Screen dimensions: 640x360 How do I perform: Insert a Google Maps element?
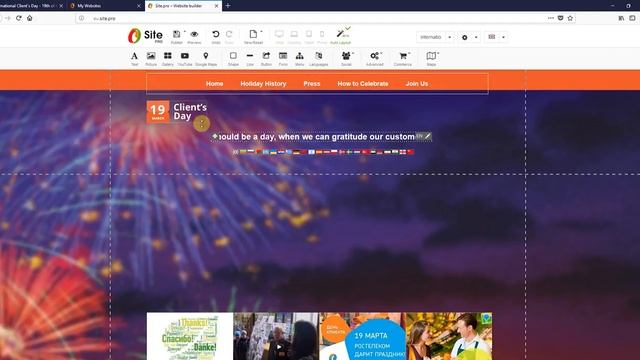pyautogui.click(x=206, y=56)
